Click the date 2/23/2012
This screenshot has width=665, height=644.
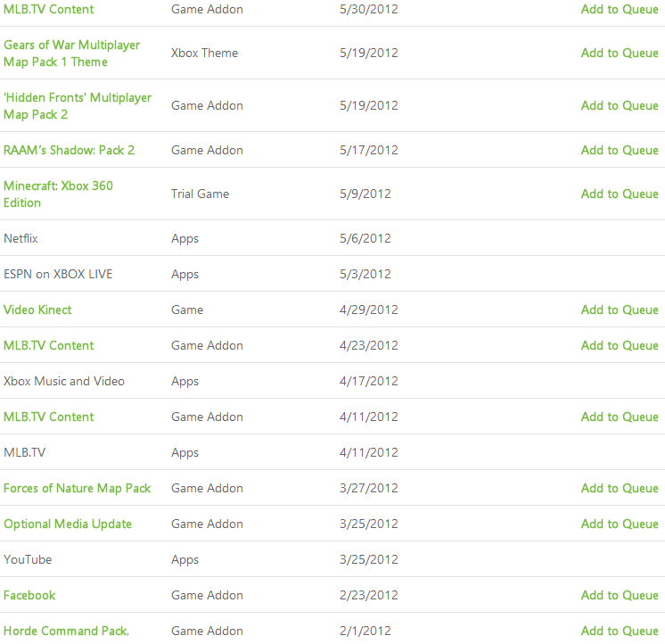coord(369,595)
